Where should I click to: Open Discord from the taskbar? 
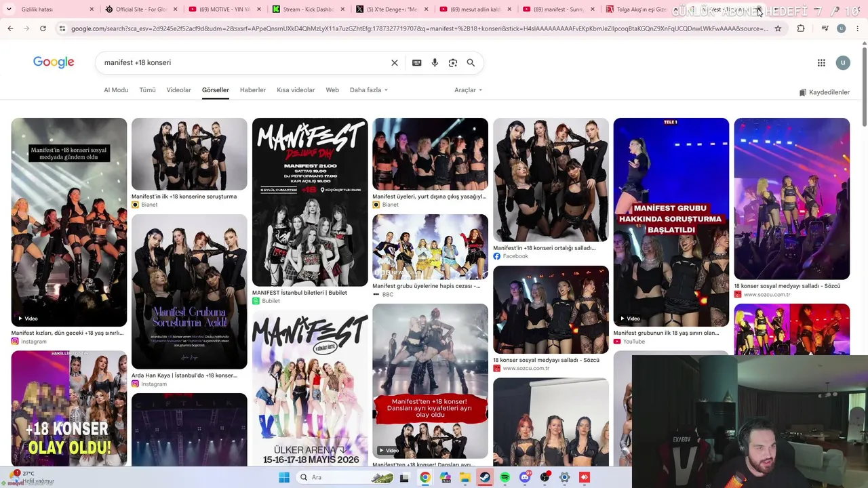tap(525, 477)
